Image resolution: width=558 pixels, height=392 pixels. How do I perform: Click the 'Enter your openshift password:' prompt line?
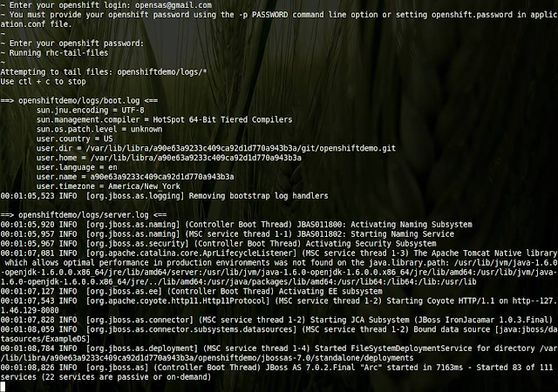(72, 44)
